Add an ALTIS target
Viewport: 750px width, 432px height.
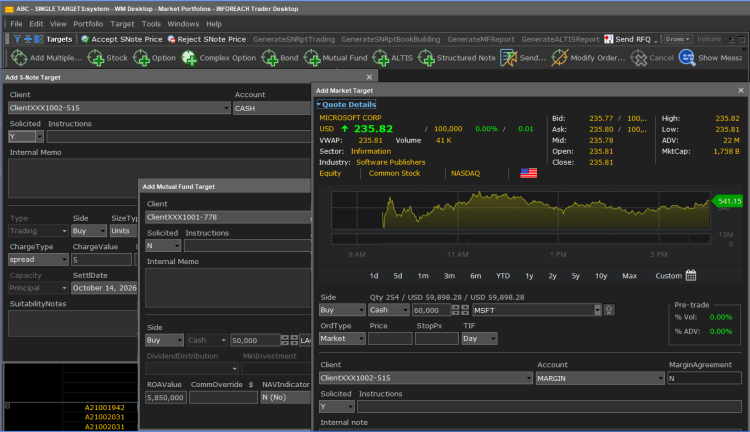(381, 58)
